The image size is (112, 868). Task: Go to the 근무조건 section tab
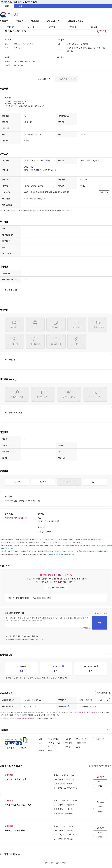(x=31, y=27)
